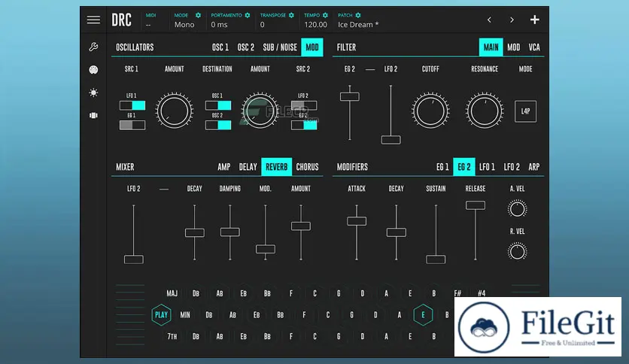
Task: Add new patch with plus icon
Action: [534, 20]
